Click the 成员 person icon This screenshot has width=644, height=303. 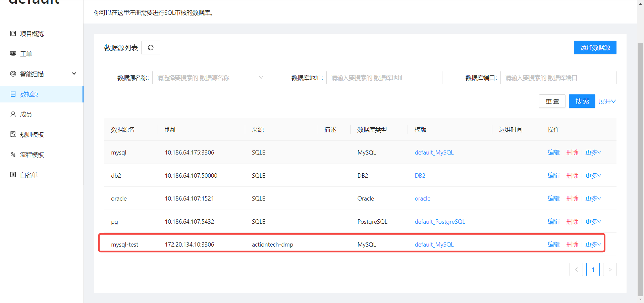pos(13,114)
